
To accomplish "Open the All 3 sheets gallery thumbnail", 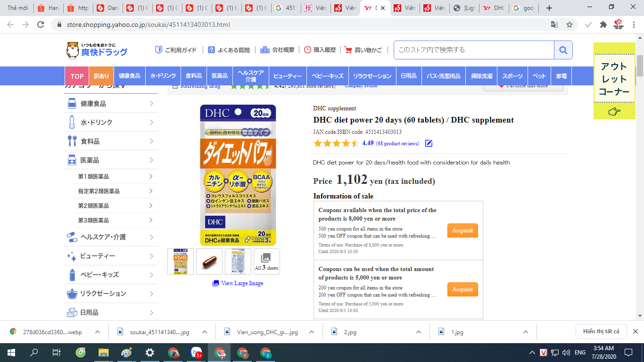I will 267,262.
